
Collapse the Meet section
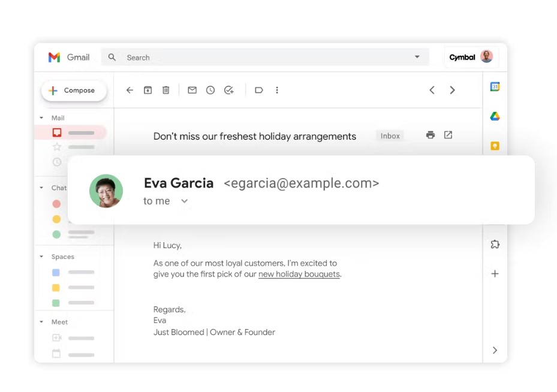pyautogui.click(x=41, y=322)
